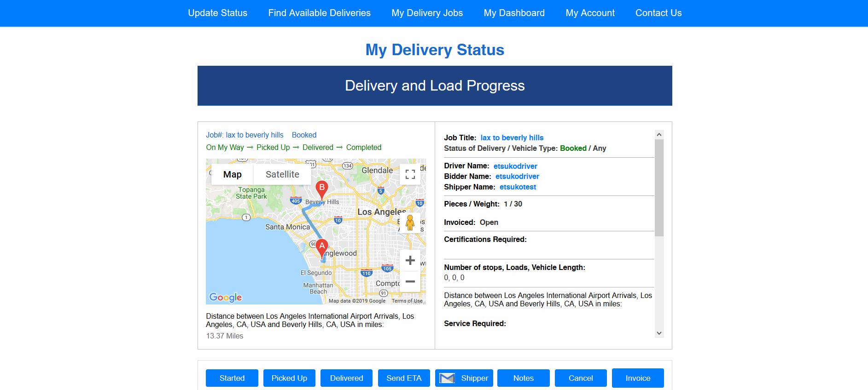Screen dimensions: 868x390
Task: Go to My Delivery Jobs
Action: coord(427,13)
